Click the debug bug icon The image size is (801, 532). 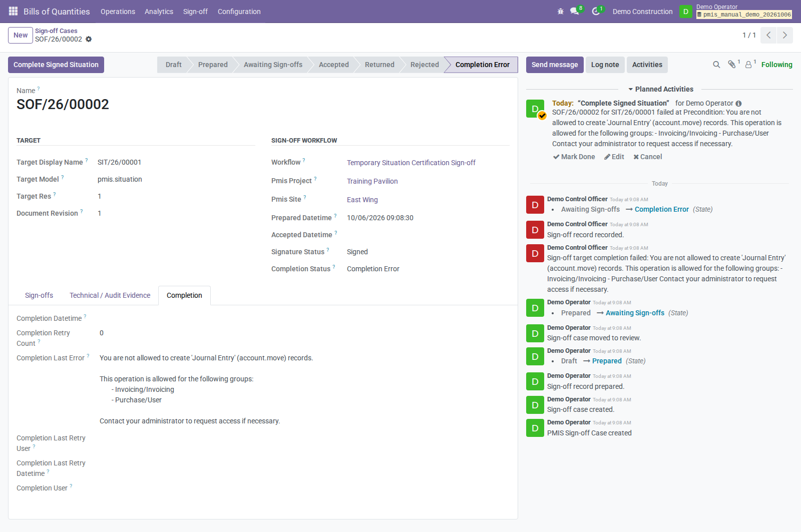coord(561,11)
